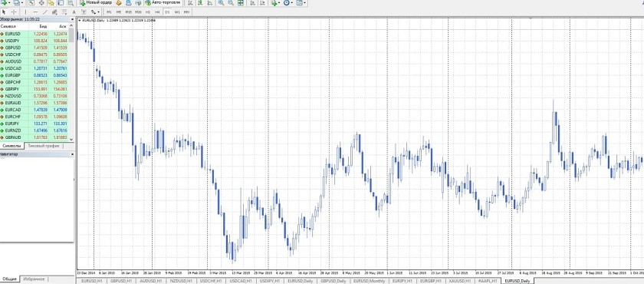Set timeframe to H1
This screenshot has width=644, height=284.
pyautogui.click(x=147, y=12)
